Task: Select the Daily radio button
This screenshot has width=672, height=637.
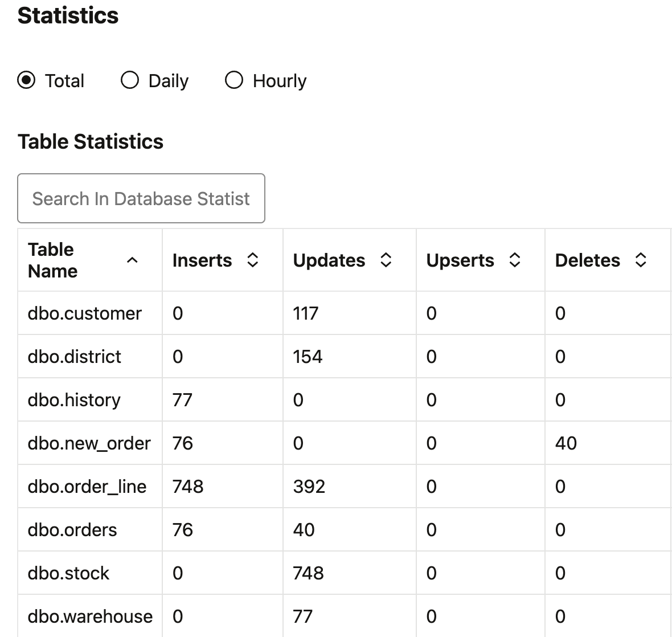Action: click(x=130, y=80)
